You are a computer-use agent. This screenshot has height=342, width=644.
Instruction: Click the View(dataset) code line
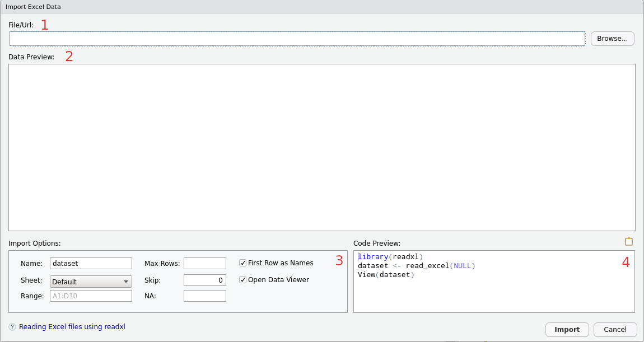point(386,275)
